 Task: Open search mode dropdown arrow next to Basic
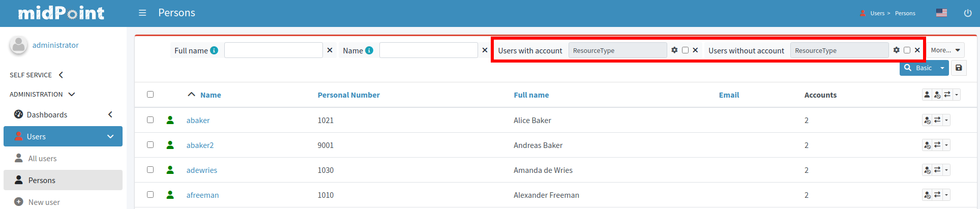pyautogui.click(x=942, y=68)
